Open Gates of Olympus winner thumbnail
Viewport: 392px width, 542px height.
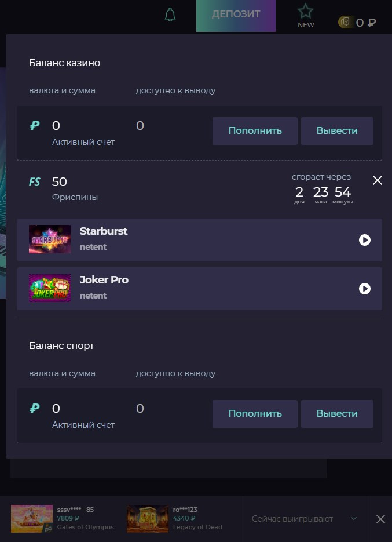(32, 519)
